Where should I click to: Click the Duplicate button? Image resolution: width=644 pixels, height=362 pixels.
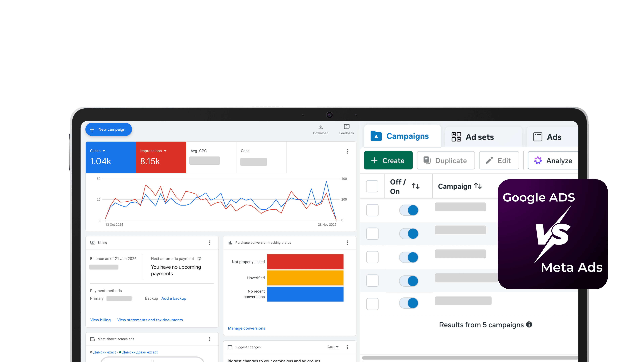(446, 160)
